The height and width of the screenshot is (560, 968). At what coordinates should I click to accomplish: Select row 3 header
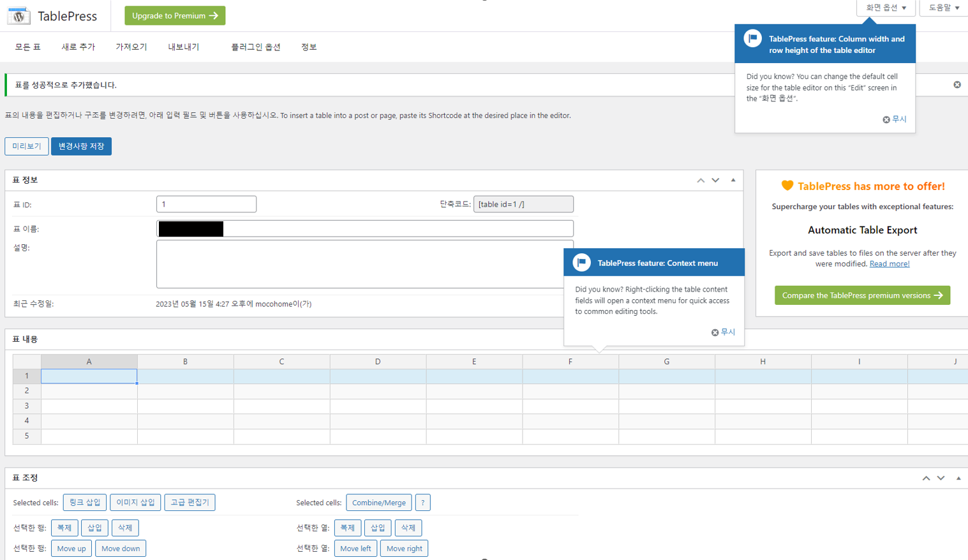27,406
